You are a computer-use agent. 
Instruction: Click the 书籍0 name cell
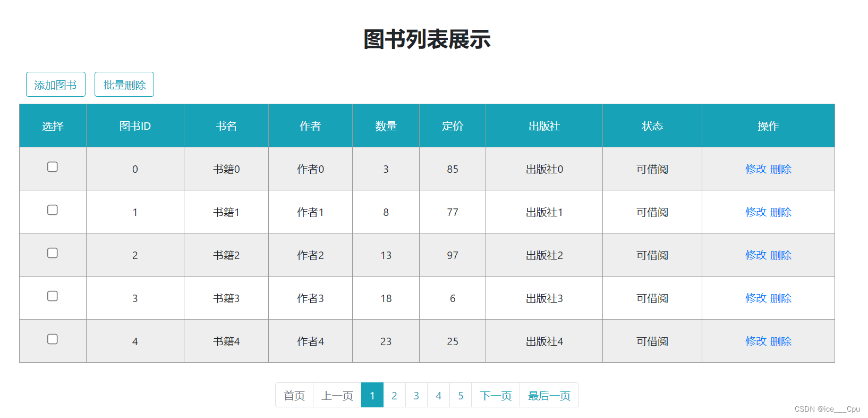(x=226, y=169)
